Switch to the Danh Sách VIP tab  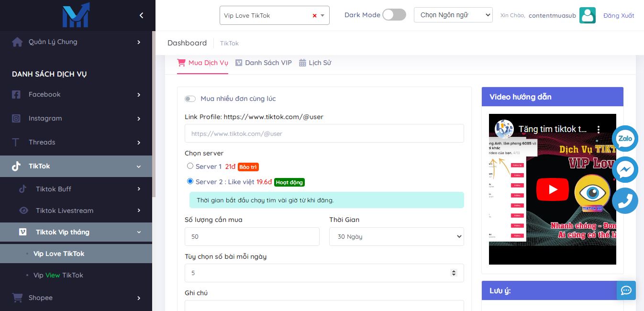point(264,63)
